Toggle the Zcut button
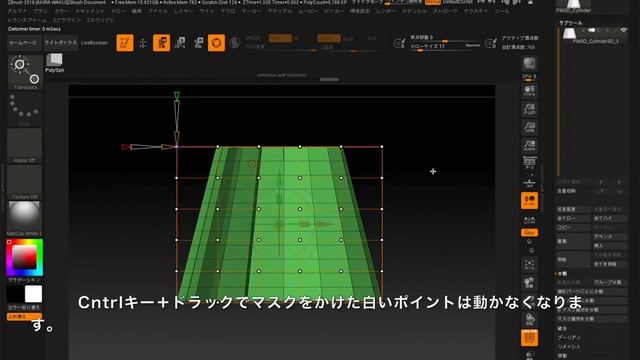Viewport: 640px width, 360px height. (x=372, y=38)
